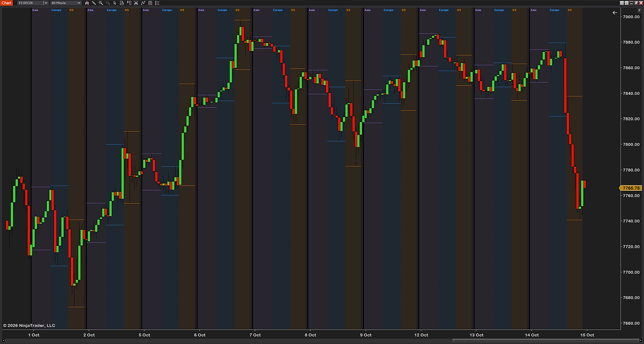Click the 7780.00 price axis label

[x=631, y=170]
